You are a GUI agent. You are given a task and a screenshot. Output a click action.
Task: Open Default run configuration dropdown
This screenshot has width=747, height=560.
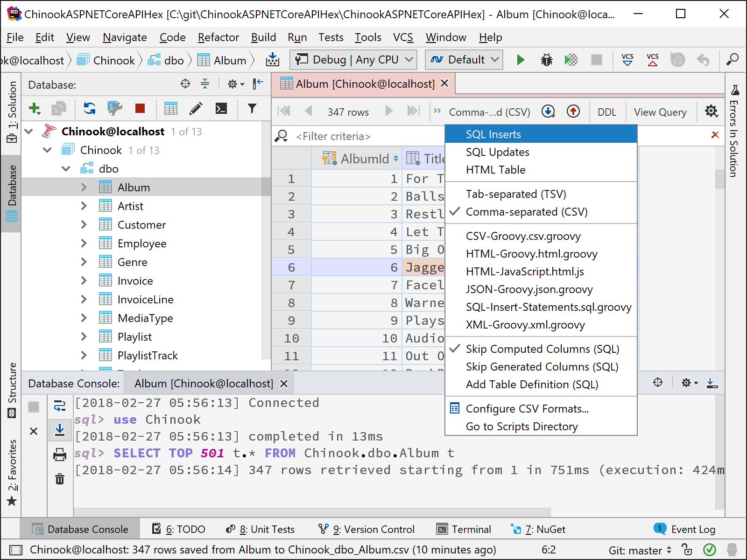464,60
